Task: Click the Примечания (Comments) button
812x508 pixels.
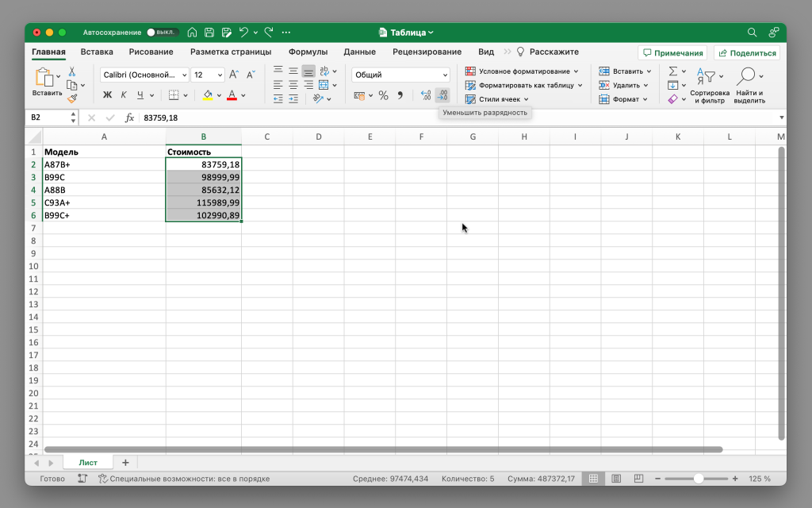Action: pyautogui.click(x=673, y=53)
